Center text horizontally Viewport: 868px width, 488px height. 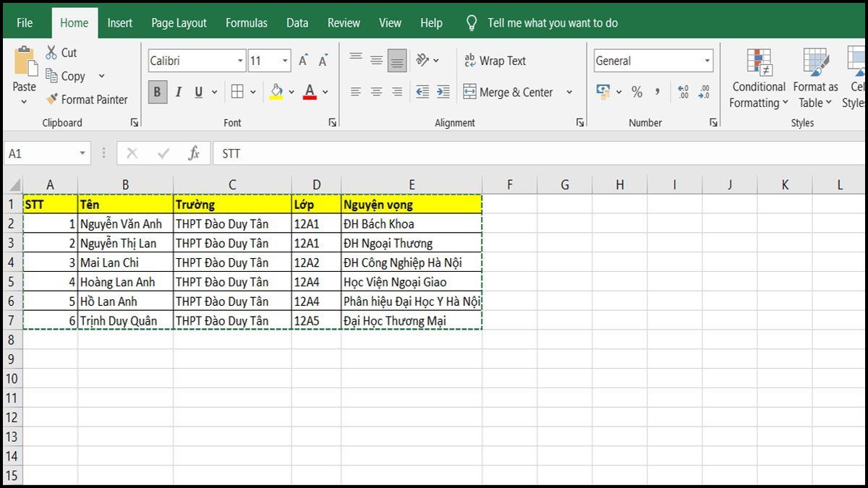pos(376,92)
